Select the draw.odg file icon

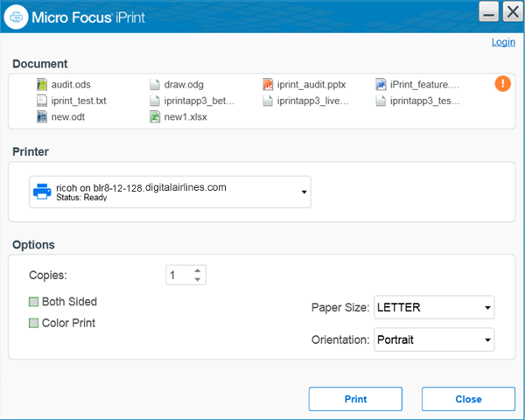[155, 85]
